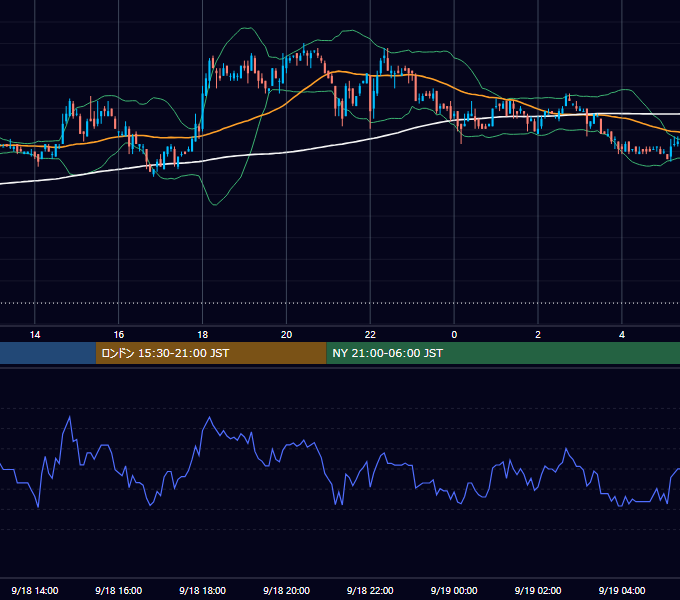The height and width of the screenshot is (600, 680).
Task: Click the ロンドン 15:30-21:00 JST session bar
Action: [211, 353]
